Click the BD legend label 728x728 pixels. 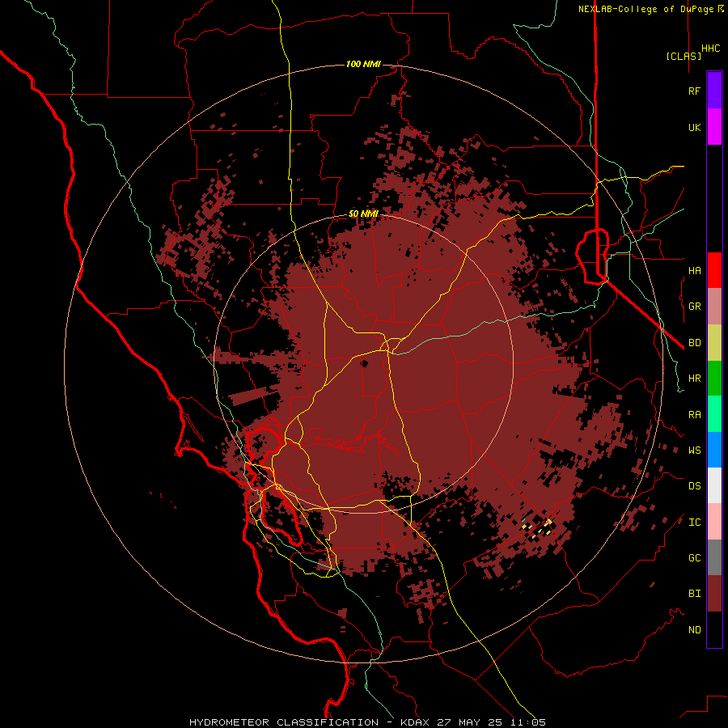[694, 343]
